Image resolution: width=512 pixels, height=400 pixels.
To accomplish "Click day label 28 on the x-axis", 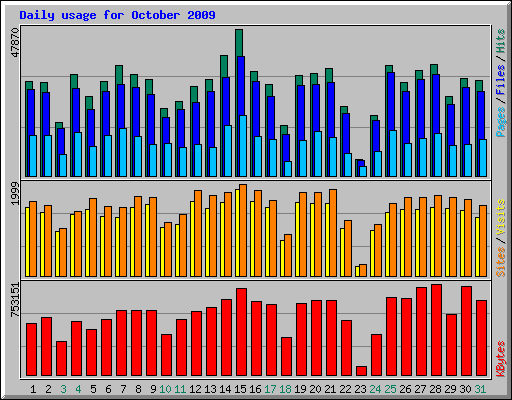I will point(435,389).
